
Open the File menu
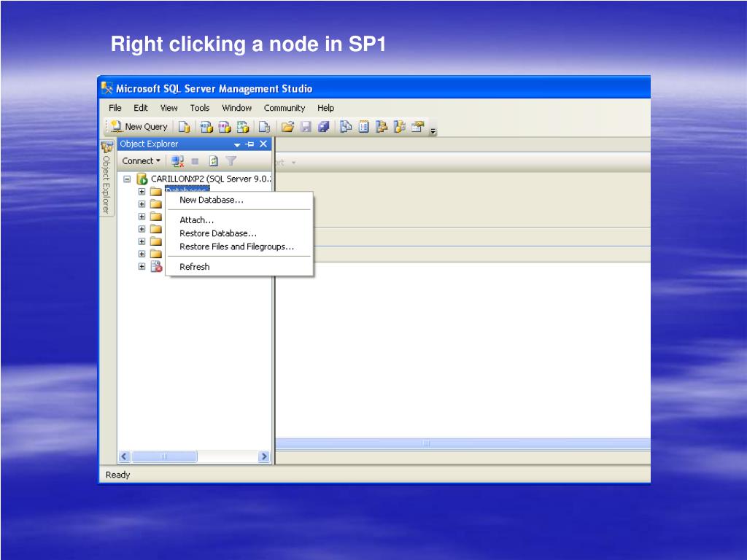pyautogui.click(x=115, y=108)
